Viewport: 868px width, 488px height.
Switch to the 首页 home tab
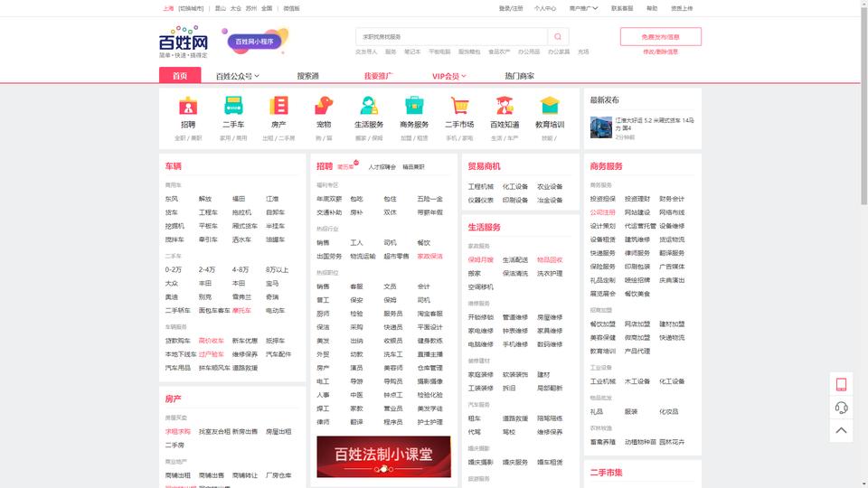pos(180,76)
